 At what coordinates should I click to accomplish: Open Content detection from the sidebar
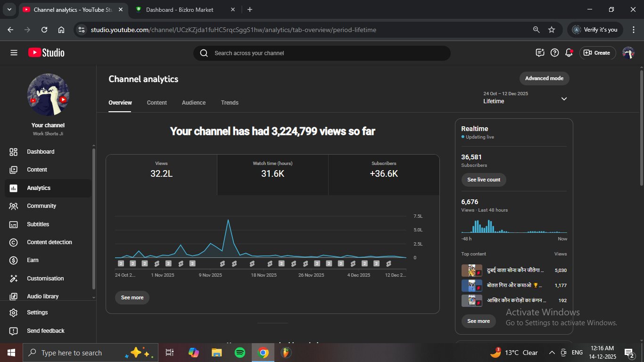[49, 242]
